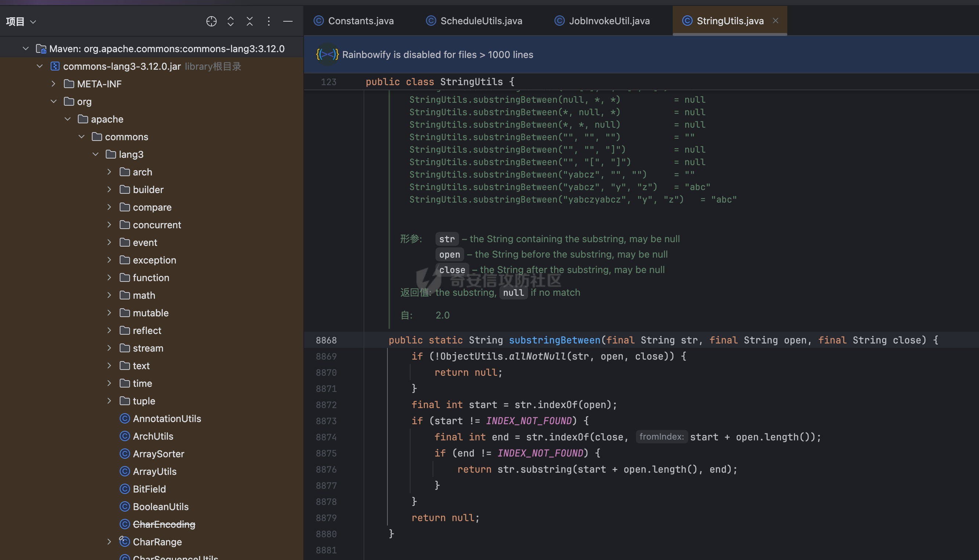Select the AnnotationUtils class icon

[125, 418]
